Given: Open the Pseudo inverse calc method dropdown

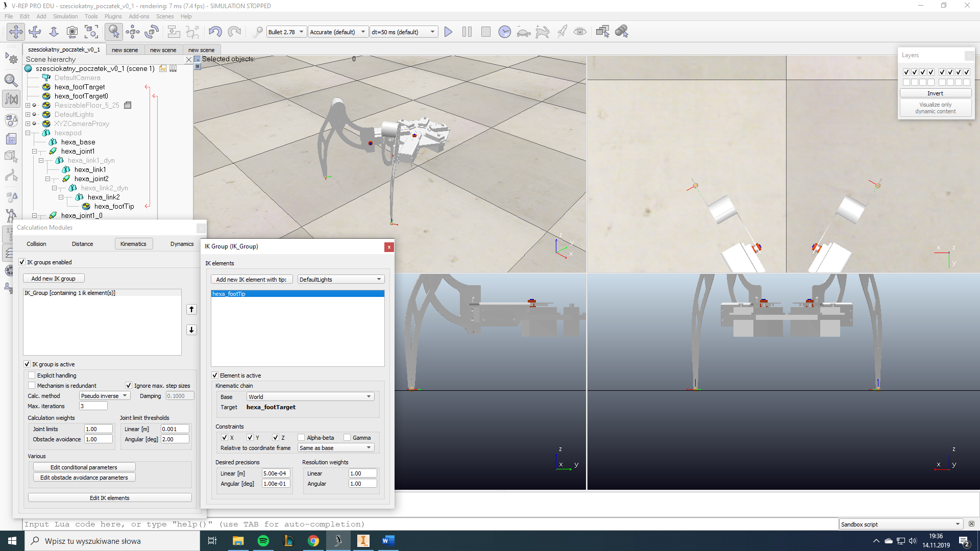Looking at the screenshot, I should coord(105,396).
